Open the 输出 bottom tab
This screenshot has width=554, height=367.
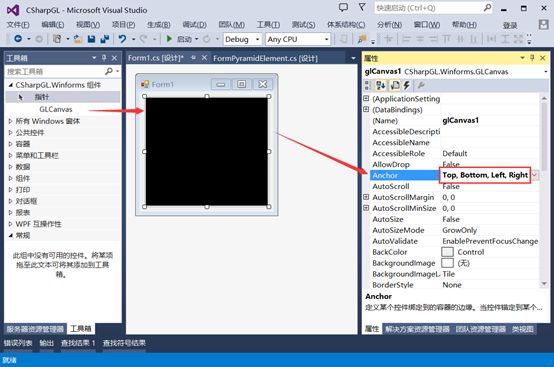pos(47,343)
